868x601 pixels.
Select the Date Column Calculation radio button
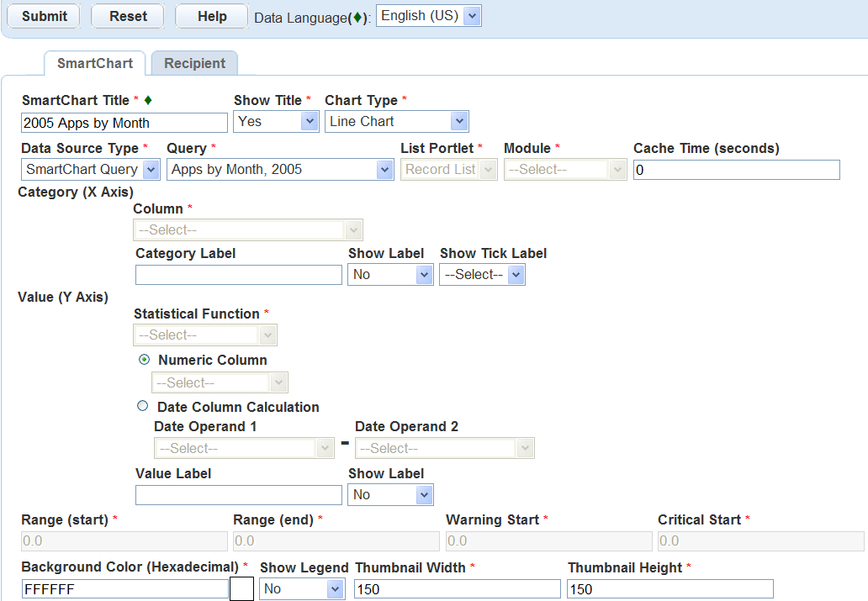coord(142,406)
